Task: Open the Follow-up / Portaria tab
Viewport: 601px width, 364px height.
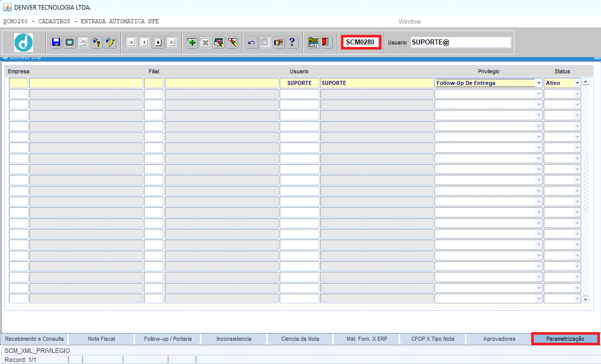Action: 167,339
